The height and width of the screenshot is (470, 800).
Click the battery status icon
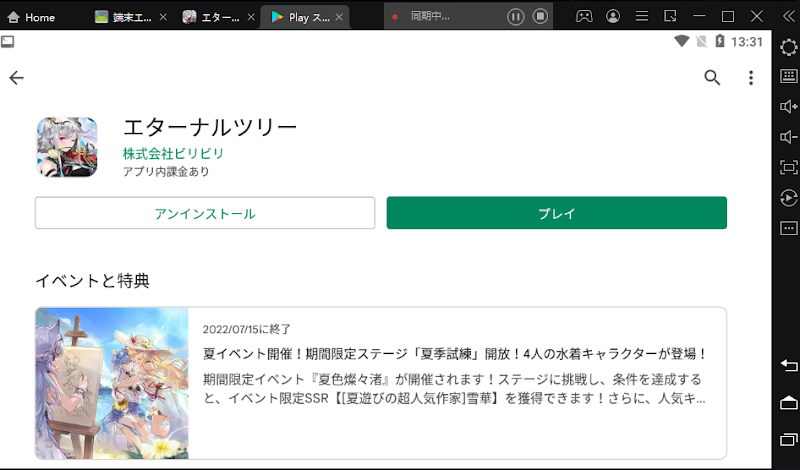pyautogui.click(x=720, y=41)
